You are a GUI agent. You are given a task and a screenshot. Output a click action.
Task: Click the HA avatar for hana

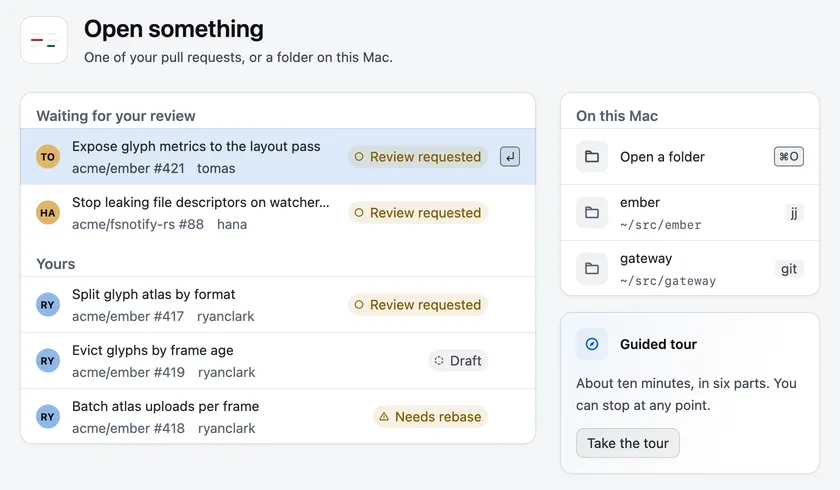point(48,213)
